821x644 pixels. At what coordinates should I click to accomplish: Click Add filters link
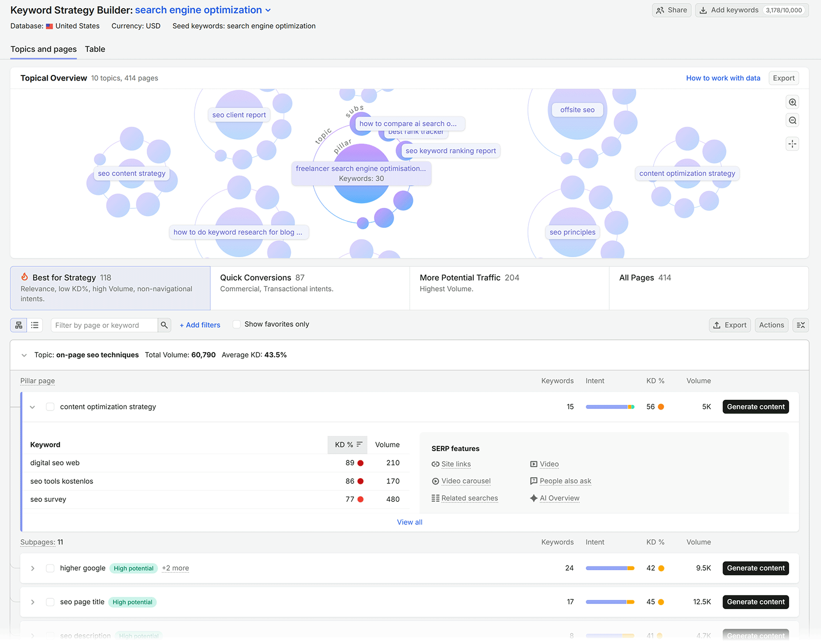[200, 325]
